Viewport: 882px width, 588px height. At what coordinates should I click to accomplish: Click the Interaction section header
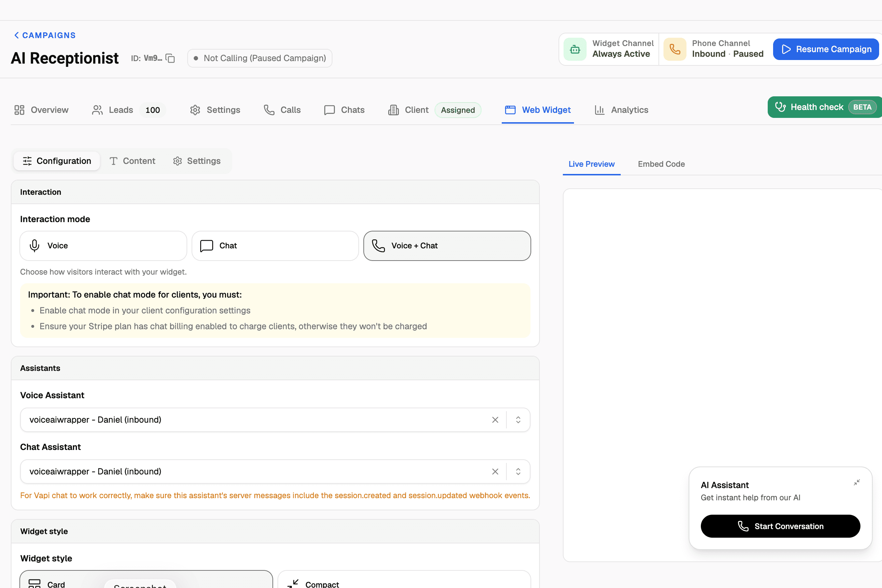point(275,192)
